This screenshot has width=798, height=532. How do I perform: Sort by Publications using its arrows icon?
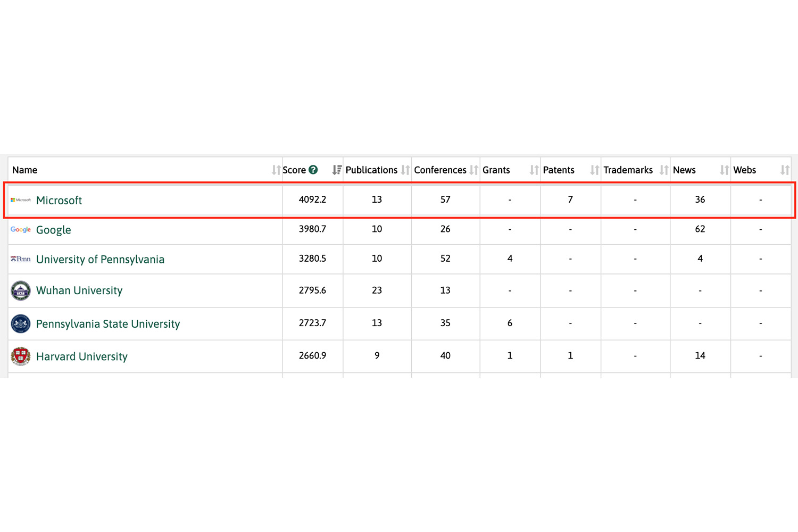405,170
